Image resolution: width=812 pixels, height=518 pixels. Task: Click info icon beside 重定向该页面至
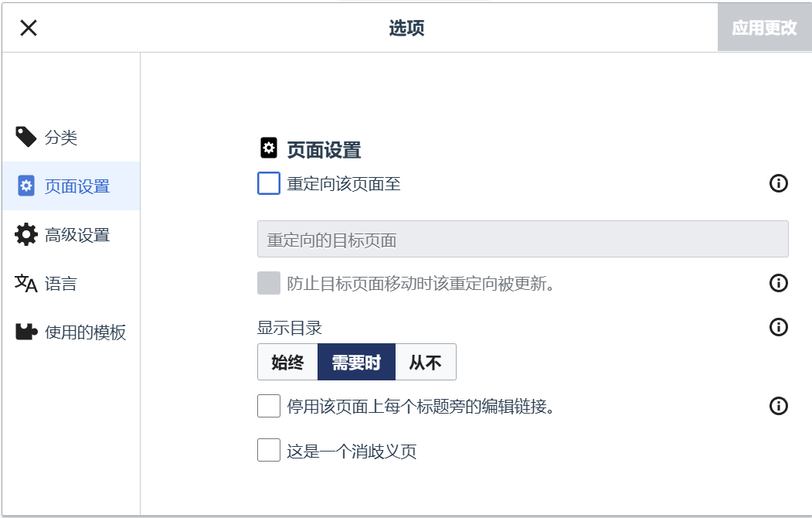click(779, 184)
